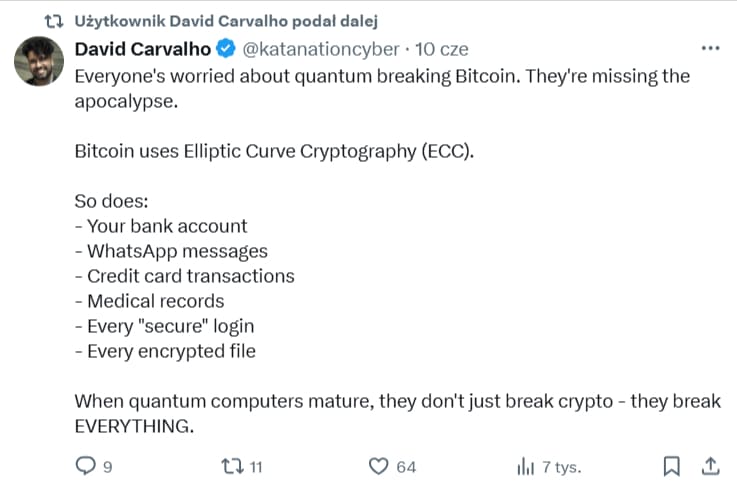Click the share upload icon

pos(710,466)
